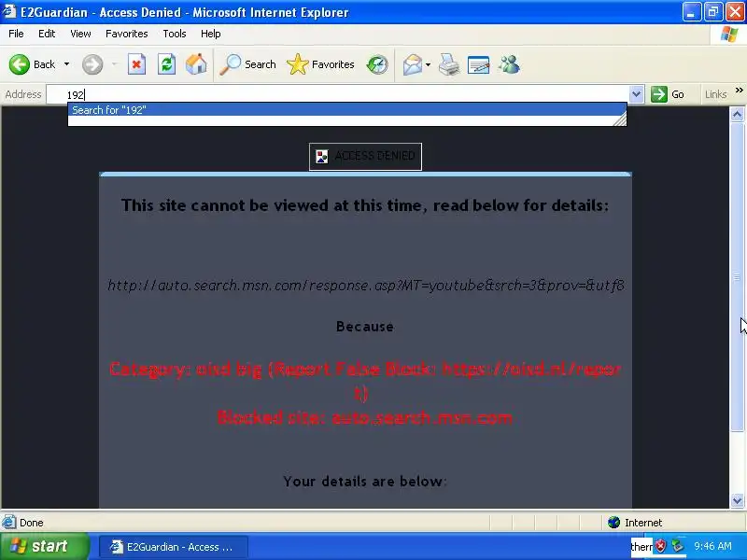Click the word 'Because' on the page

pos(365,327)
